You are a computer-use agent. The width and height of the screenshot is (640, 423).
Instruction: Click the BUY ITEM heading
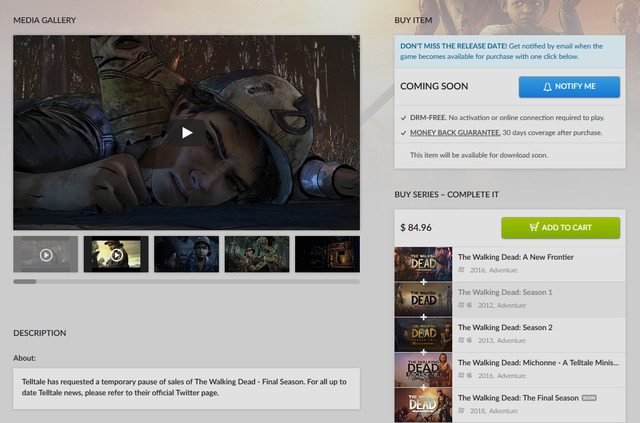pos(413,20)
